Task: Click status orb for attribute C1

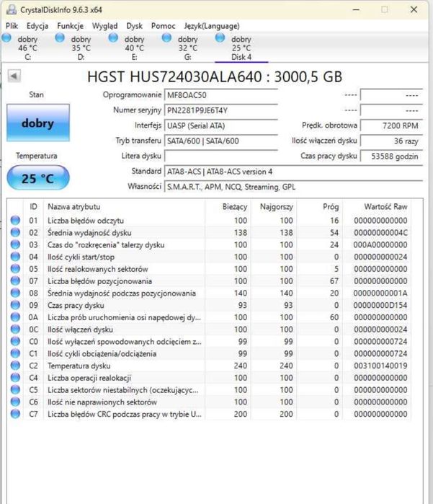Action: pyautogui.click(x=15, y=353)
